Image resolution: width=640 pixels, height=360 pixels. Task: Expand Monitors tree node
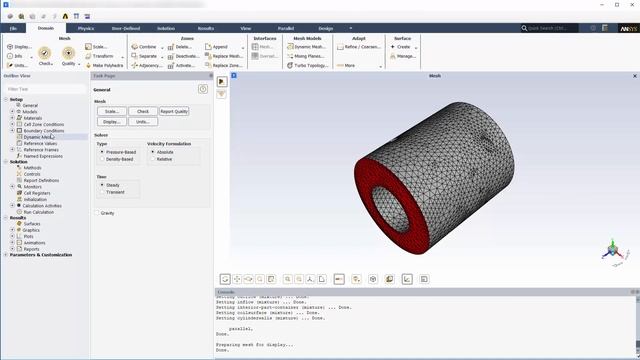tap(12, 187)
